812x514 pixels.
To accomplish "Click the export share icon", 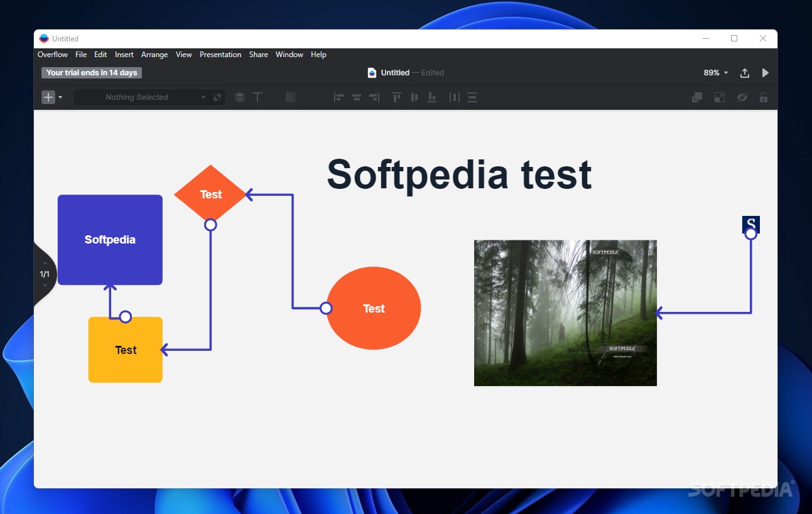I will click(x=745, y=73).
